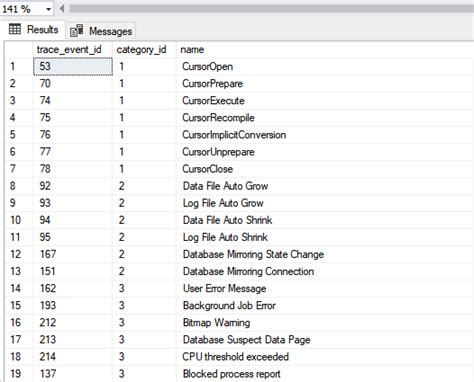474x382 pixels.
Task: Select row header number 8
Action: click(x=19, y=186)
